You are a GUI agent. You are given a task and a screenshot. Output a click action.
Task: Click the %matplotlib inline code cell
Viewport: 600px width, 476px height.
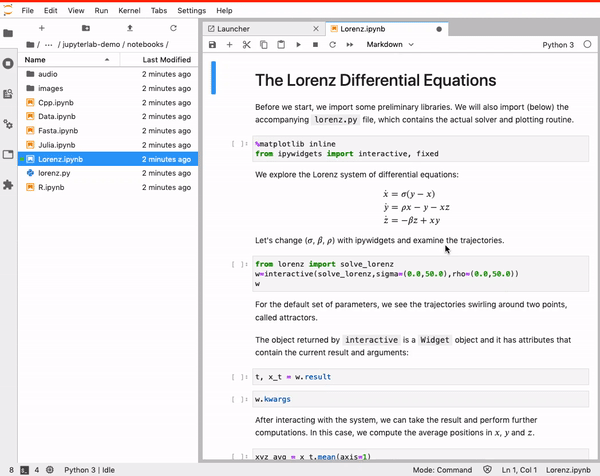tap(421, 149)
